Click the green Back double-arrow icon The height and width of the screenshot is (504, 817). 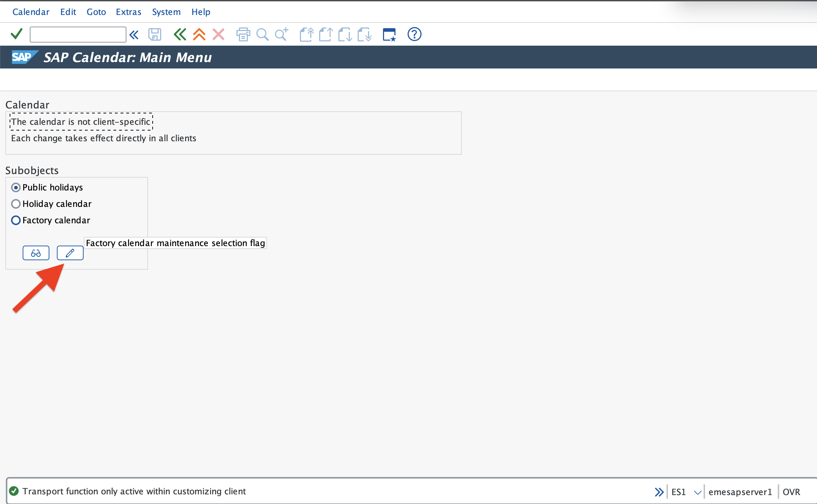(x=180, y=35)
